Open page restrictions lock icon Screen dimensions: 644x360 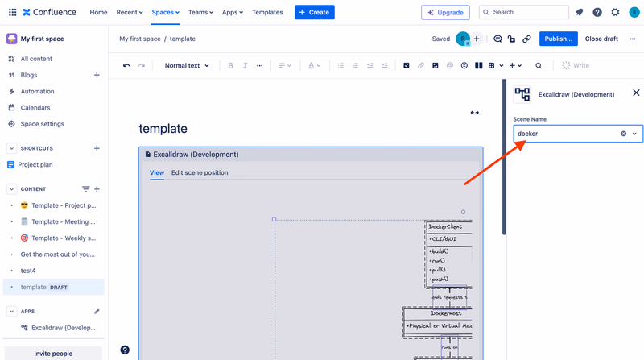511,39
